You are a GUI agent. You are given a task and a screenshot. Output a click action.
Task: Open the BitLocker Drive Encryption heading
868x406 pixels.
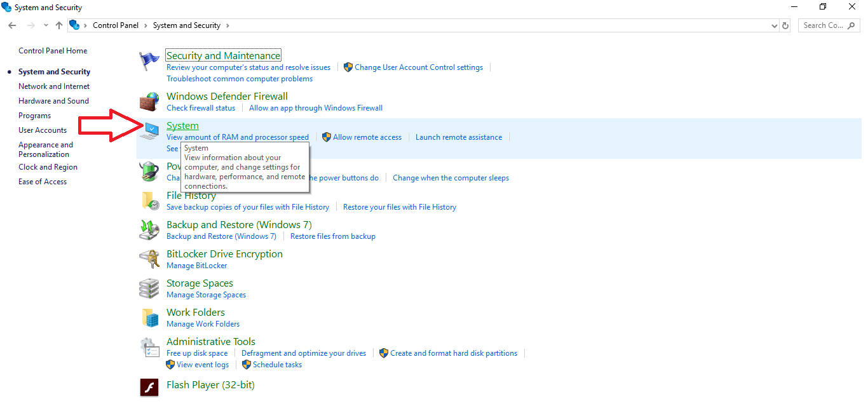tap(224, 254)
